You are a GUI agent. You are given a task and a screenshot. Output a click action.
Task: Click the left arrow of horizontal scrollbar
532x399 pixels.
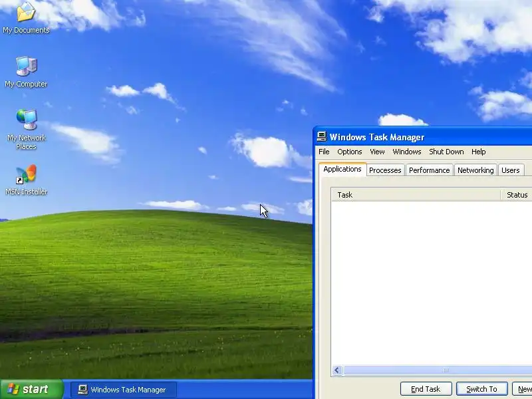(337, 370)
